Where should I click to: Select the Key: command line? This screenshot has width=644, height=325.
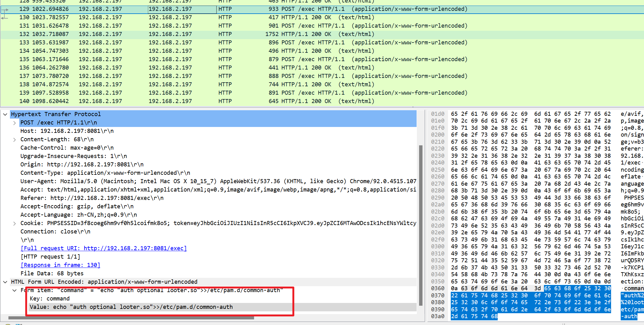tap(50, 299)
